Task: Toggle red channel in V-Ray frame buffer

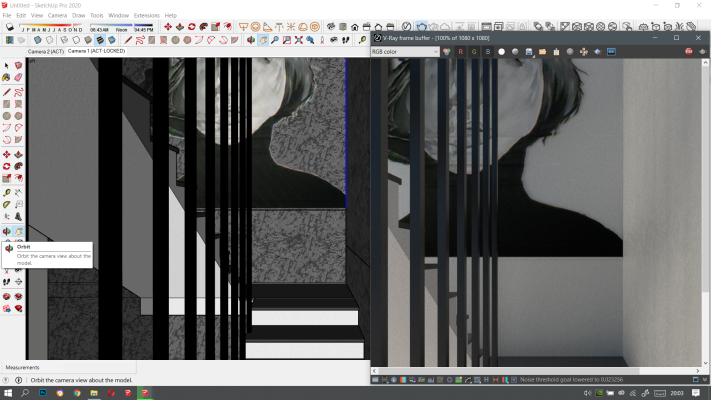Action: [x=460, y=52]
